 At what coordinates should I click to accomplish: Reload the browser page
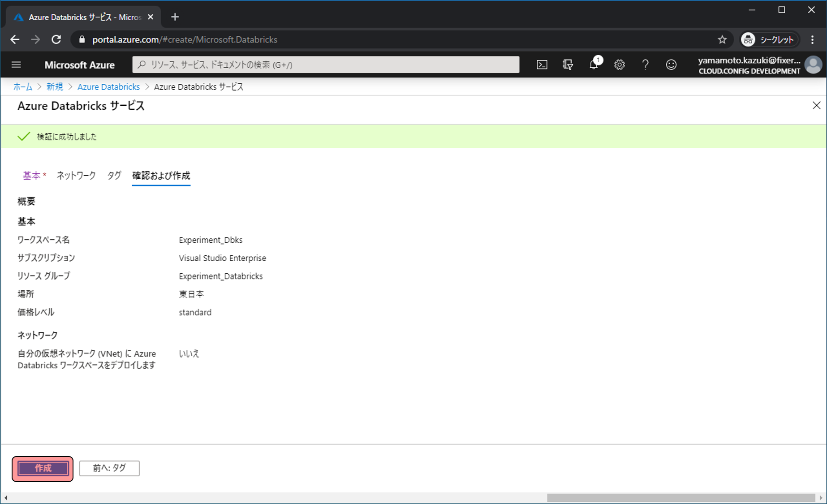pos(56,40)
